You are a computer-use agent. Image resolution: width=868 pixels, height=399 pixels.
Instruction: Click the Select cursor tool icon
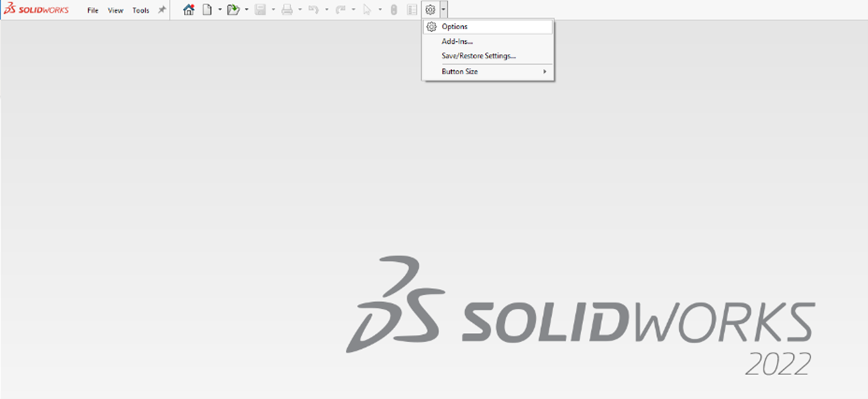coord(367,10)
